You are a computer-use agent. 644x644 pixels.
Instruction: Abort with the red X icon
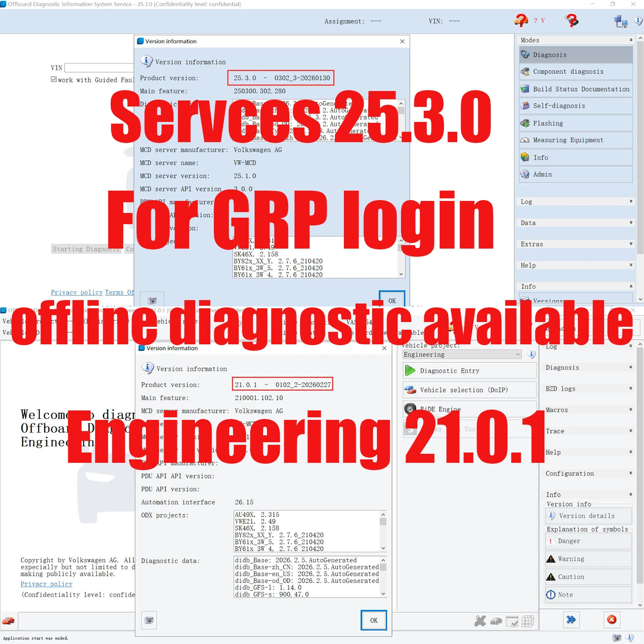(x=611, y=620)
